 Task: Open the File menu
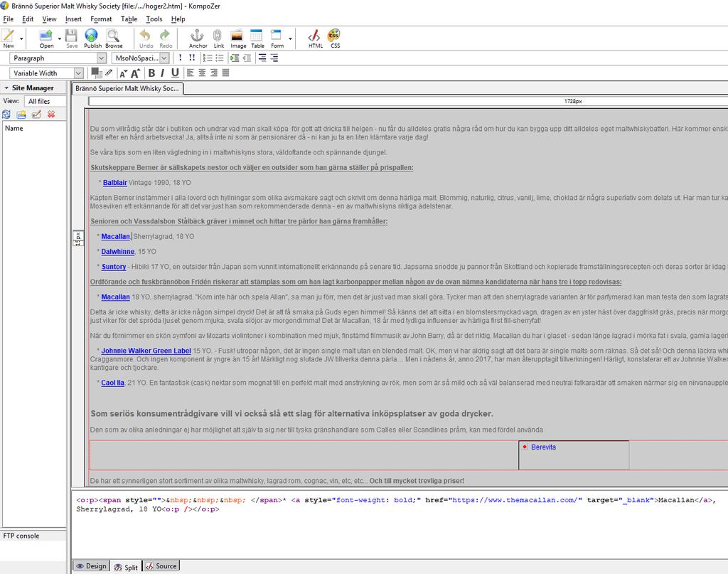(x=9, y=19)
